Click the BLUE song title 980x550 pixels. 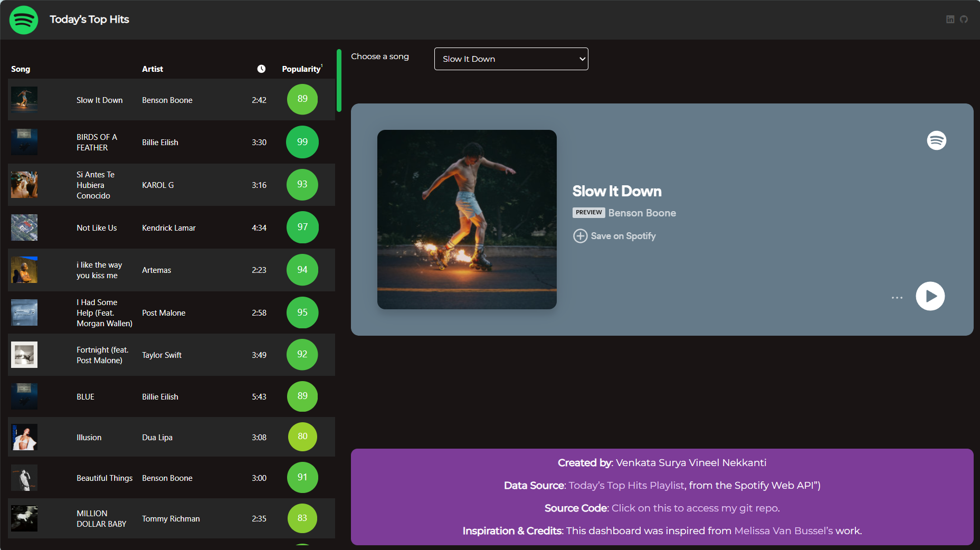click(85, 397)
